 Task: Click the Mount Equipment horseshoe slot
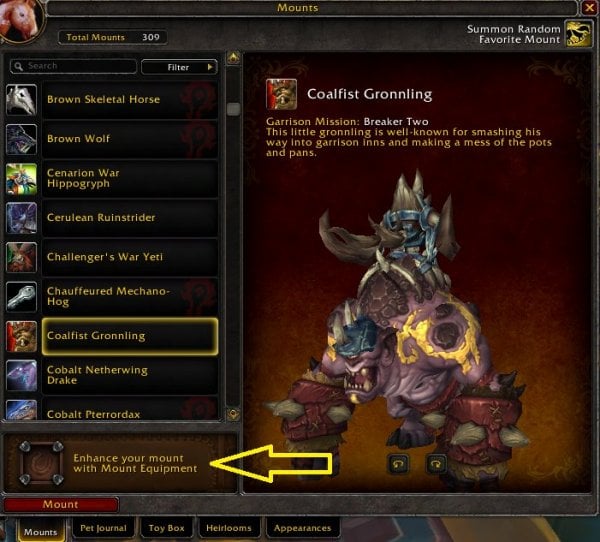tap(41, 463)
